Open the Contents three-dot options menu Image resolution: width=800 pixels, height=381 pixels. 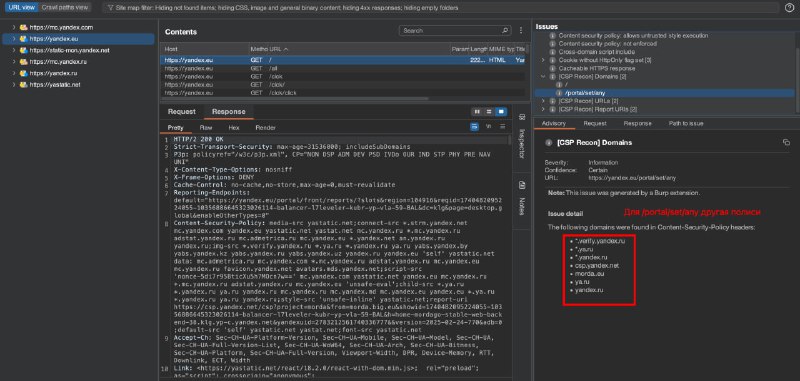[x=521, y=31]
